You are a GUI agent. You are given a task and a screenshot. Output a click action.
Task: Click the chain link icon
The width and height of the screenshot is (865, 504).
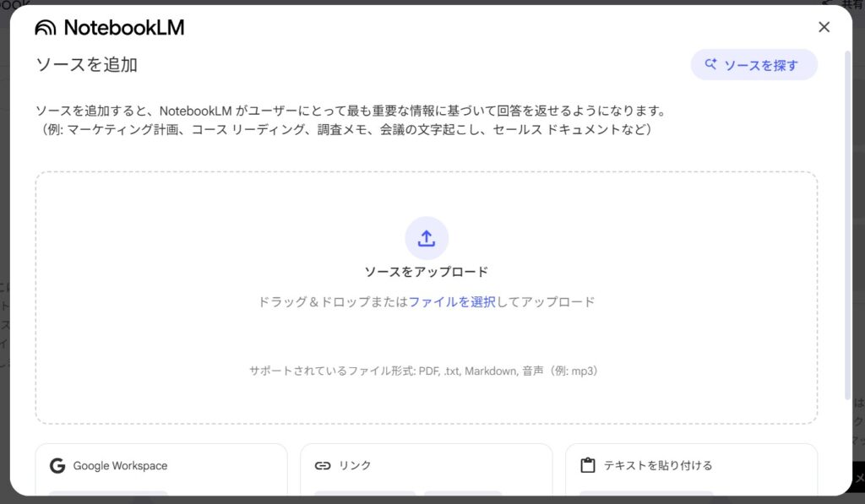pos(323,466)
